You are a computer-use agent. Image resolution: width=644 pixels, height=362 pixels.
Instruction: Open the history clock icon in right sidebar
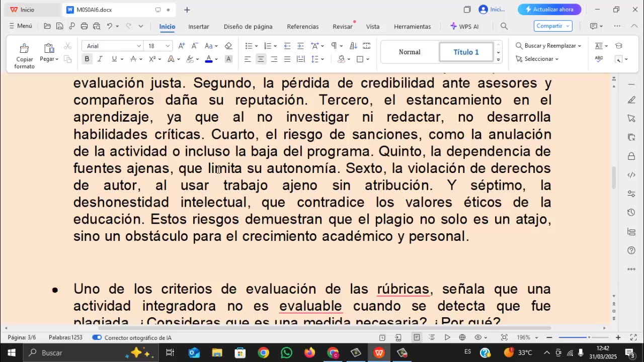tap(631, 213)
